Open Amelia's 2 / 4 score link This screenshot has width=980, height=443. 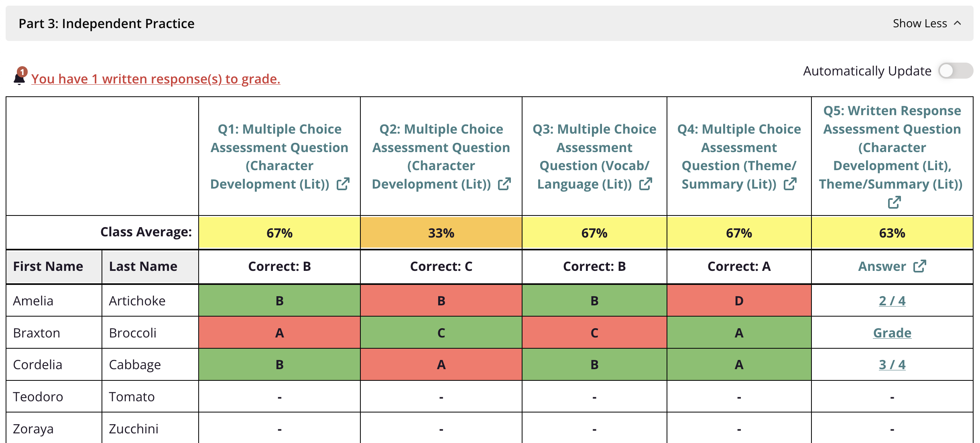(x=892, y=301)
